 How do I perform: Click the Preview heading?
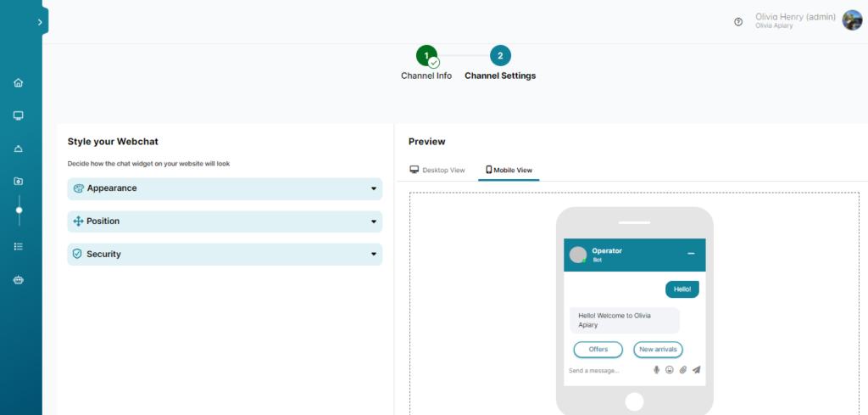coord(427,142)
